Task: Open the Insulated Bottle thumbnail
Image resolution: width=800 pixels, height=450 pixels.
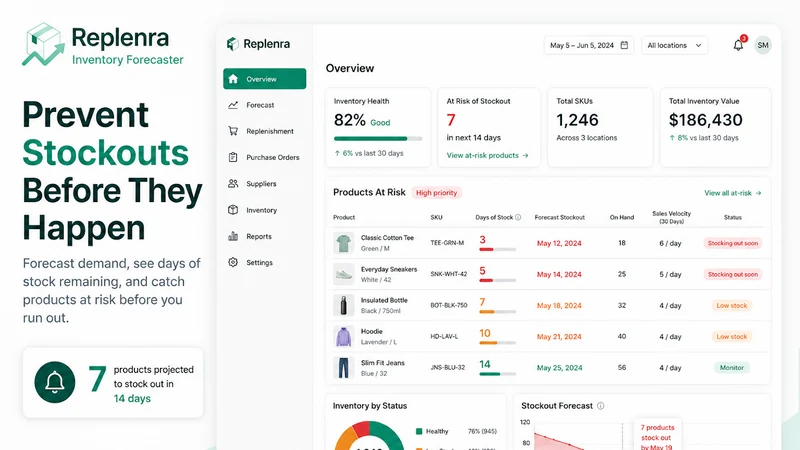Action: tap(344, 305)
